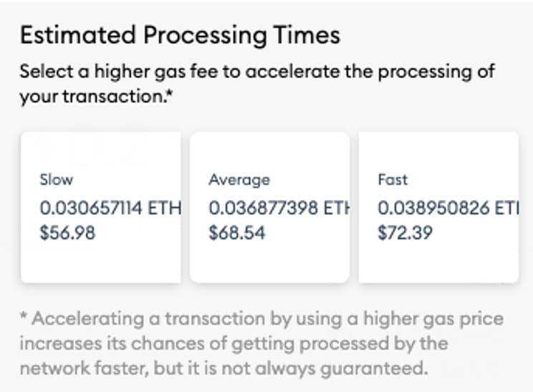Screen dimensions: 533x392
Task: Click the "Estimated Processing Times" heading
Action: click(x=180, y=36)
